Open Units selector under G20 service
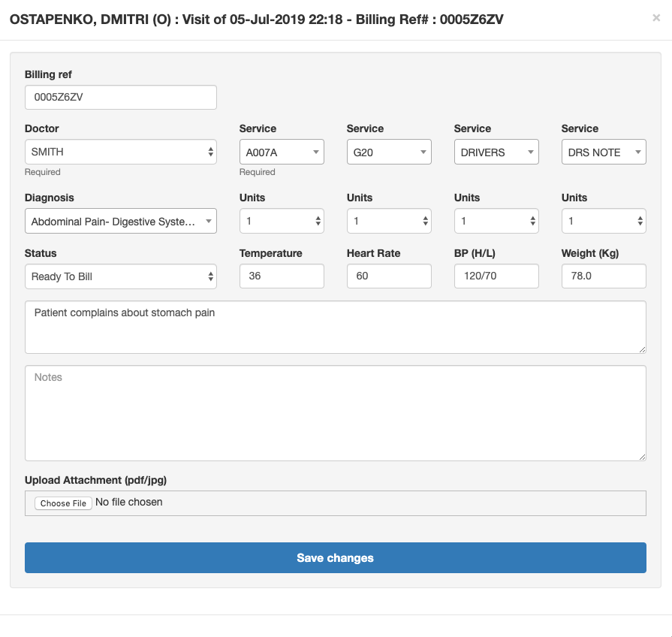The height and width of the screenshot is (637, 672). [389, 221]
